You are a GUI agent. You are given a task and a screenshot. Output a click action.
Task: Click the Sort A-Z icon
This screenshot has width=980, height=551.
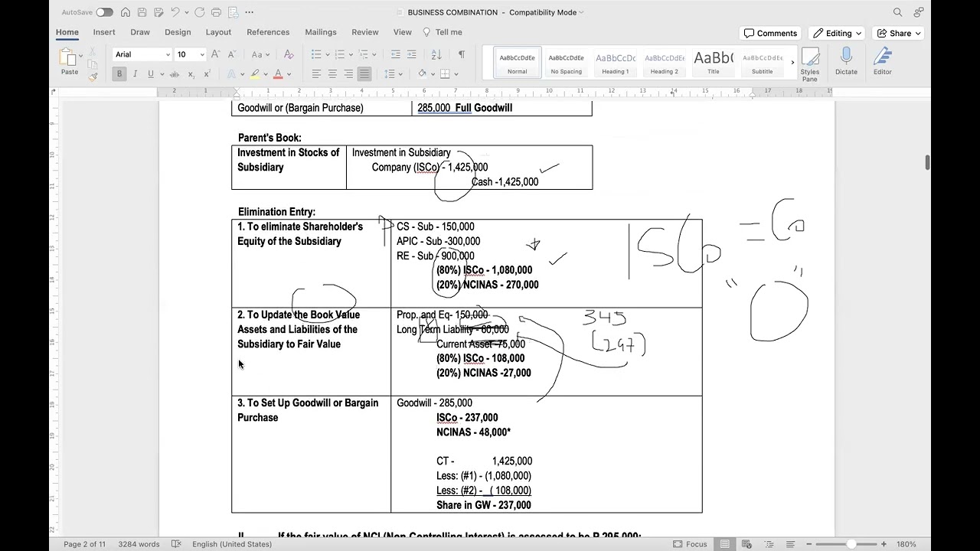[436, 54]
